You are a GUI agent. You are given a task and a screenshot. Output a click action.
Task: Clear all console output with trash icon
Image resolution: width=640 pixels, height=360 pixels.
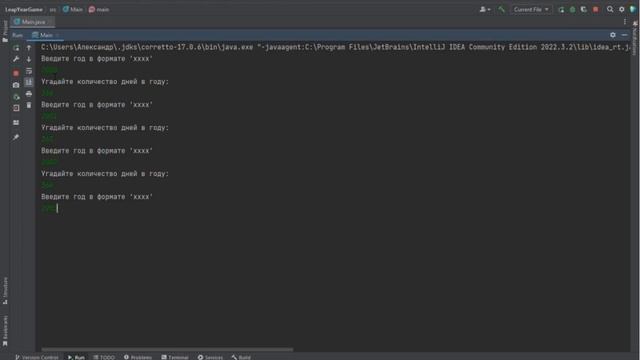coord(29,105)
